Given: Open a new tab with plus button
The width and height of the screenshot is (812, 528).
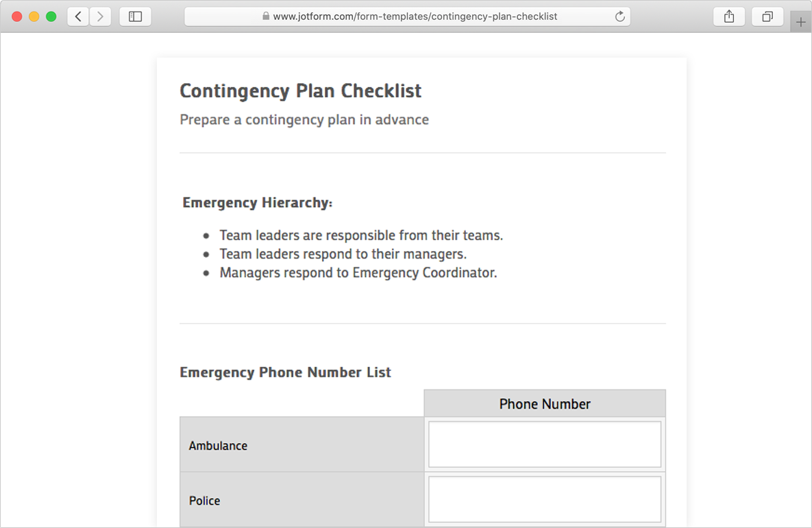Looking at the screenshot, I should 800,22.
